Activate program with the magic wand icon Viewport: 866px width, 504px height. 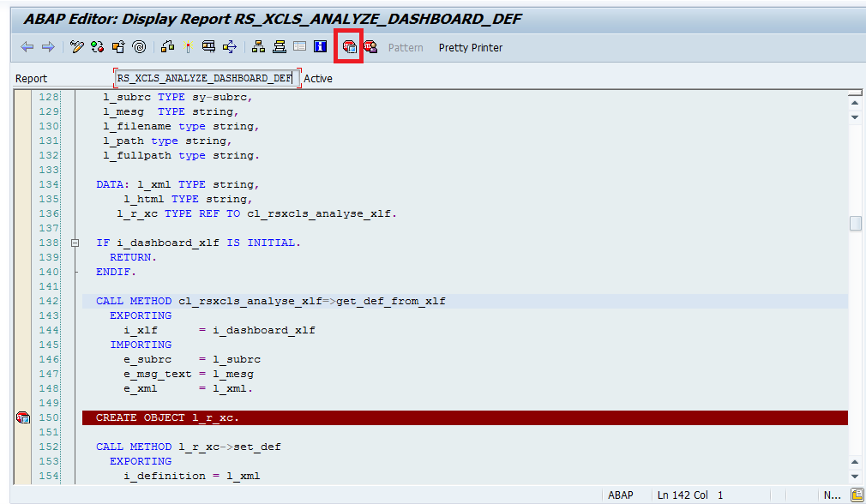(x=188, y=47)
